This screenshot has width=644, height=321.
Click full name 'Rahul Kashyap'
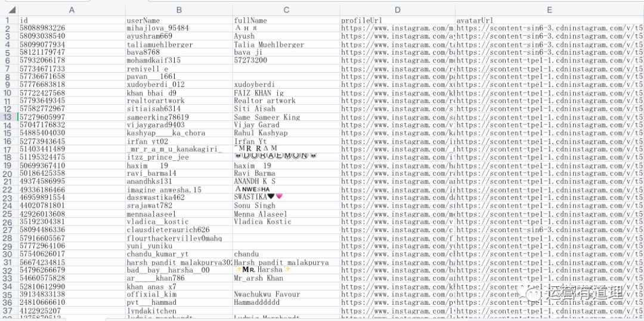coord(261,133)
